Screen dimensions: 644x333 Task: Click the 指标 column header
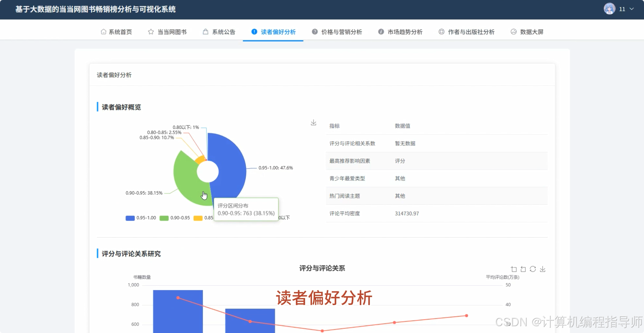click(335, 126)
